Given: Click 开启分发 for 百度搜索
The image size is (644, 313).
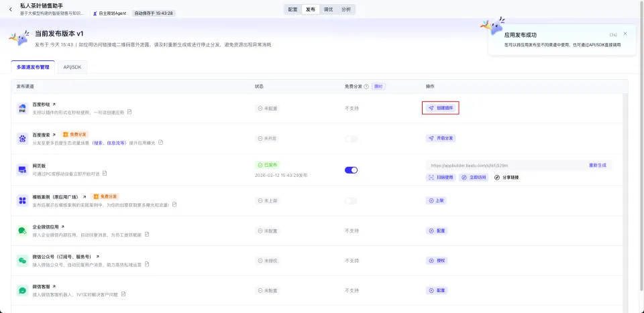Looking at the screenshot, I should pos(441,138).
